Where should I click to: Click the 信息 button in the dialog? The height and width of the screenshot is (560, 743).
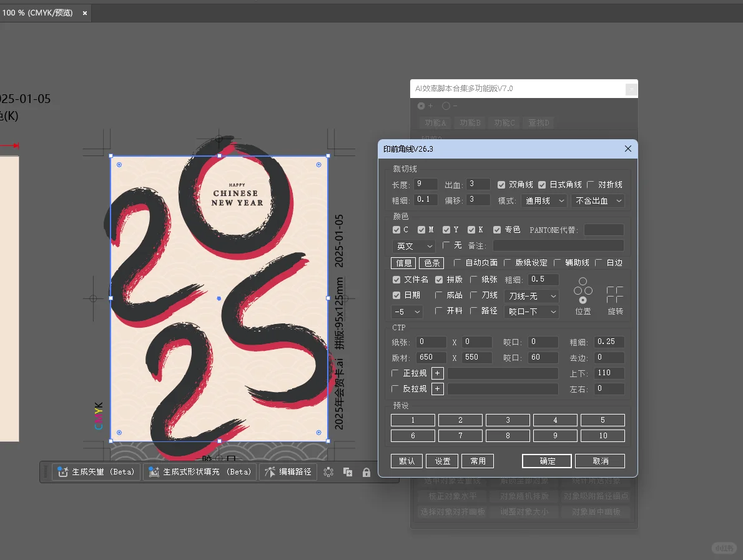(x=403, y=263)
